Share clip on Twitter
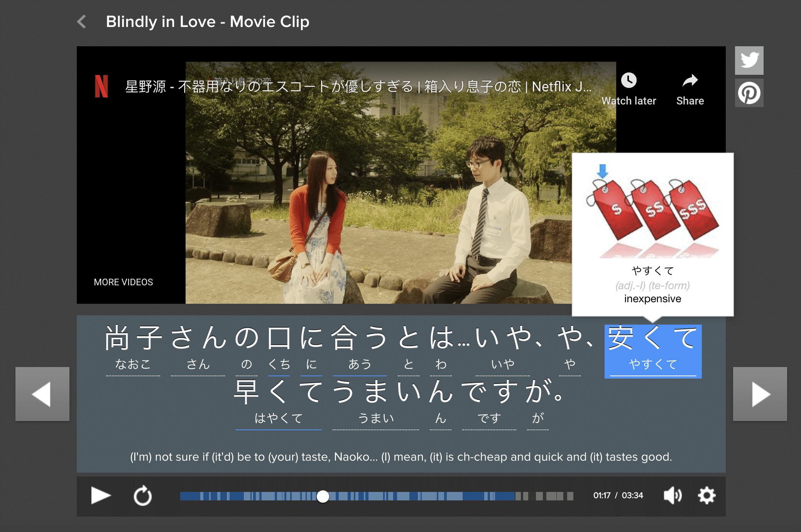801x532 pixels. click(x=749, y=61)
